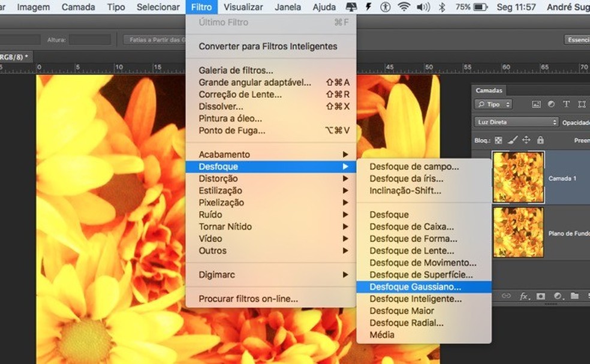Expand the Ruído submenu

pos(271,215)
